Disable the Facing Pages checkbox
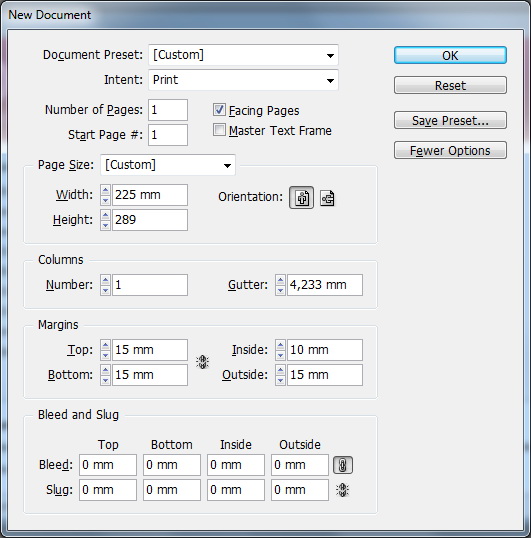The height and width of the screenshot is (538, 531). point(219,110)
